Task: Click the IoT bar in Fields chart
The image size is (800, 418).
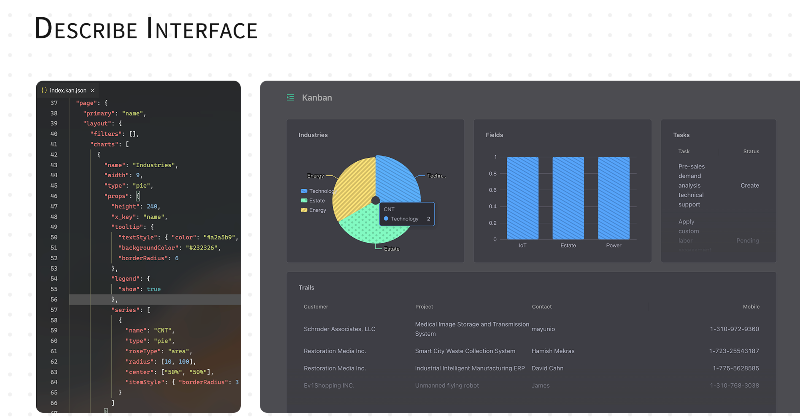Action: click(x=522, y=198)
